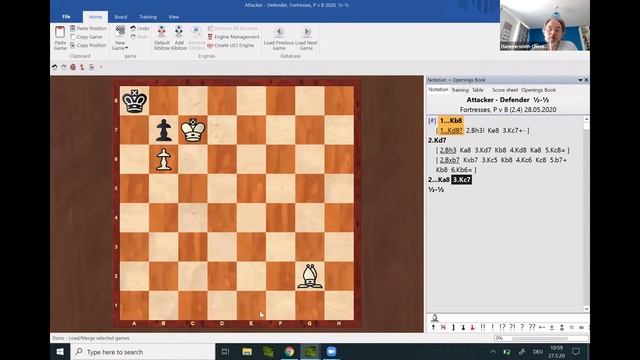Click the red figure quick access icon

(x=82, y=67)
